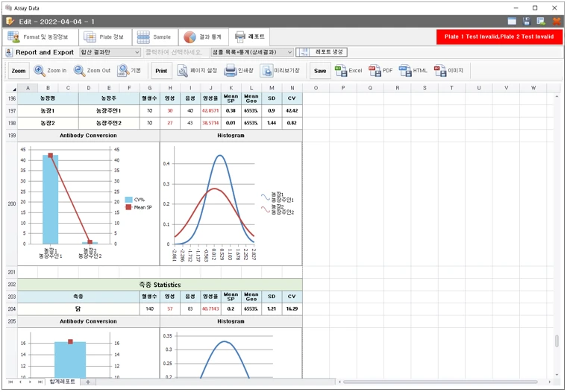This screenshot has width=567, height=392.
Task: Click cell with 농장주인2
Action: [x=108, y=123]
